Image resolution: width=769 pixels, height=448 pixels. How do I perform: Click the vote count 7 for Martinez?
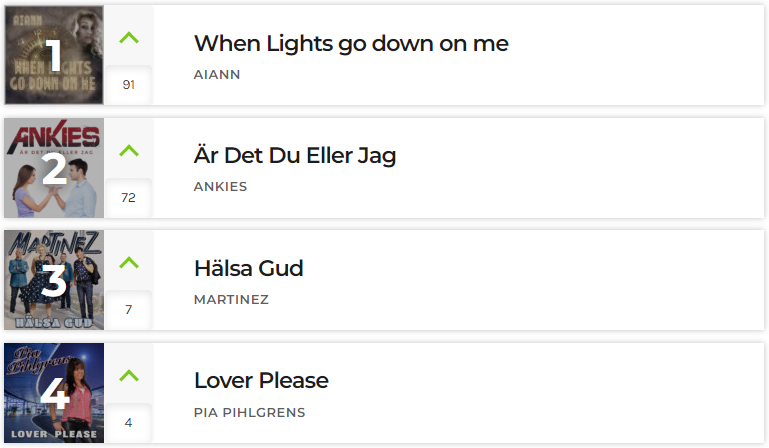tap(128, 310)
